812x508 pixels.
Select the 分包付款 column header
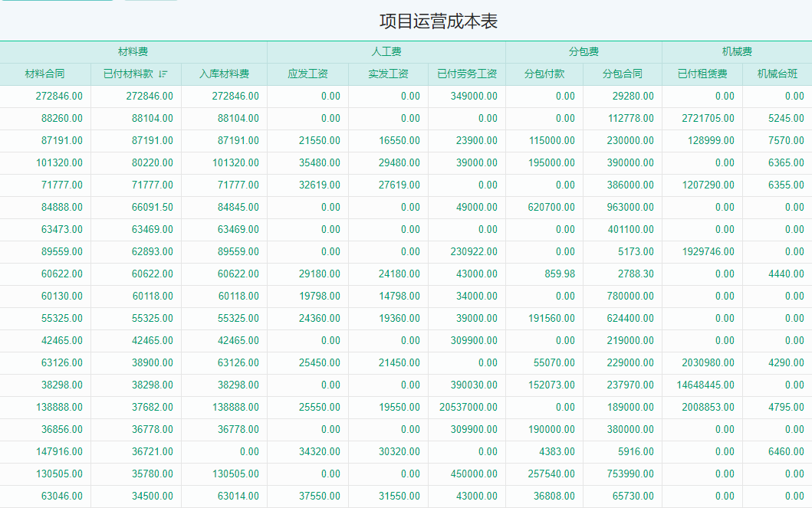click(x=544, y=74)
